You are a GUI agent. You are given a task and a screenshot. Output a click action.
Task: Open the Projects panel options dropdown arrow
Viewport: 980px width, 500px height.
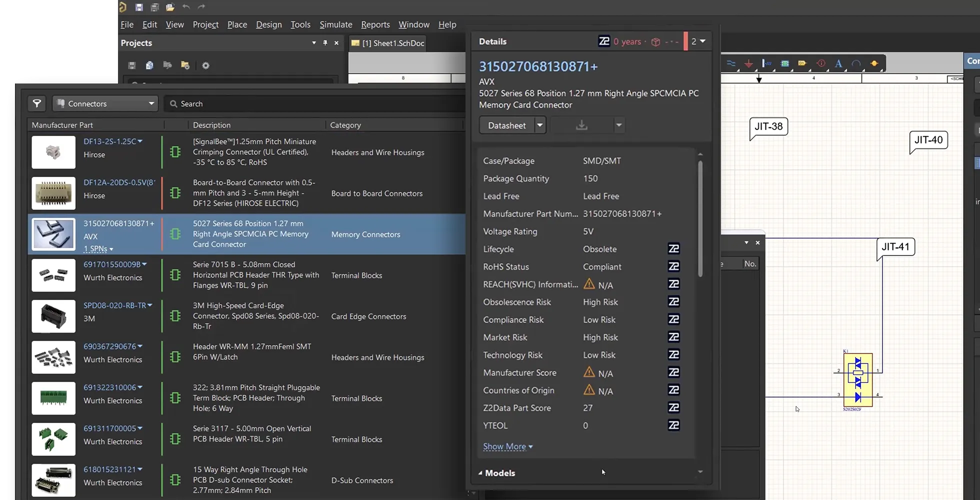[x=314, y=43]
